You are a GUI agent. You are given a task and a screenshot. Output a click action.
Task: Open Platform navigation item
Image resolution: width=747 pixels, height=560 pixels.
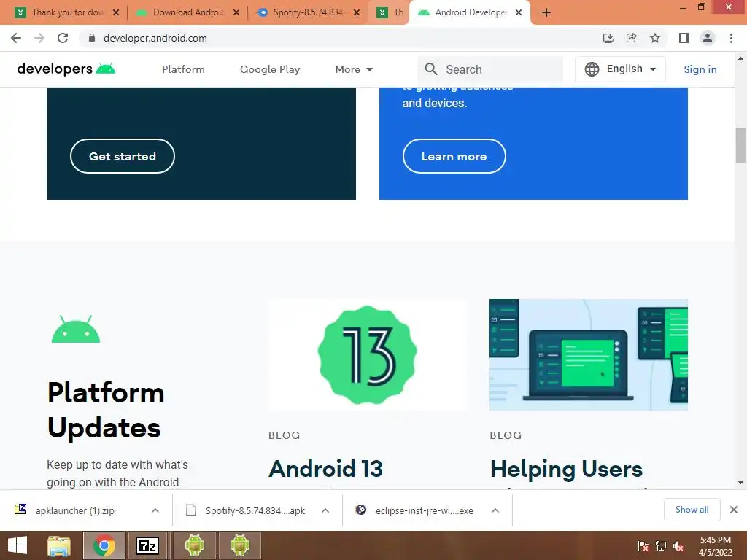[183, 69]
